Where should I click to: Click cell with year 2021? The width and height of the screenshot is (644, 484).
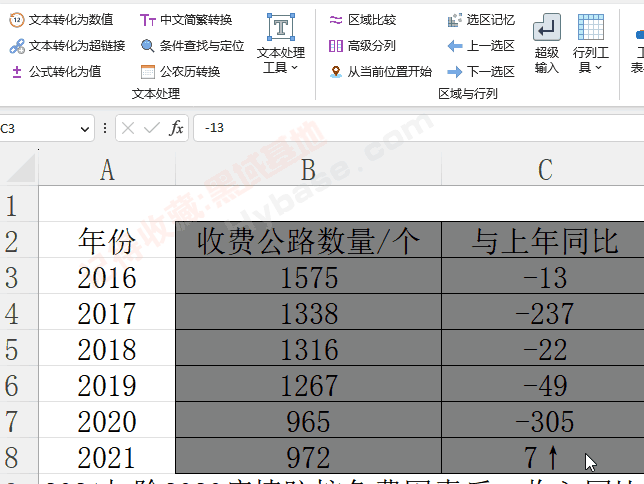pos(107,456)
